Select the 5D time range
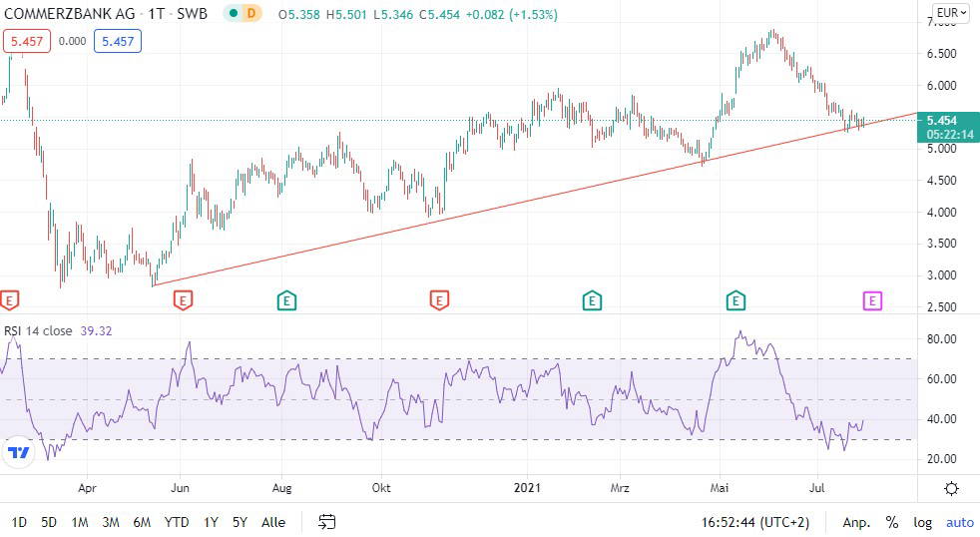The image size is (980, 537). 49,522
